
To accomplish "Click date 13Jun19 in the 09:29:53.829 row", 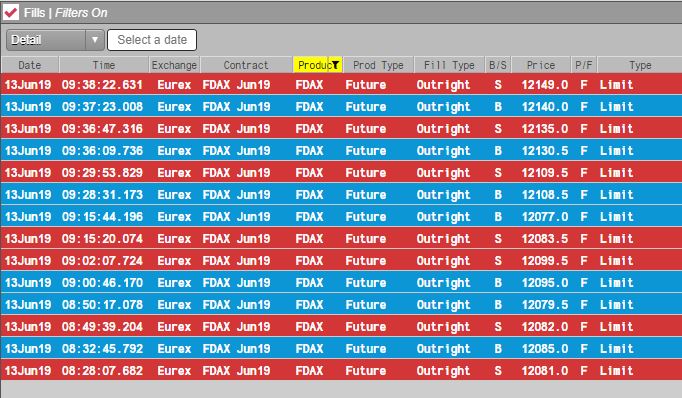I will click(x=28, y=172).
